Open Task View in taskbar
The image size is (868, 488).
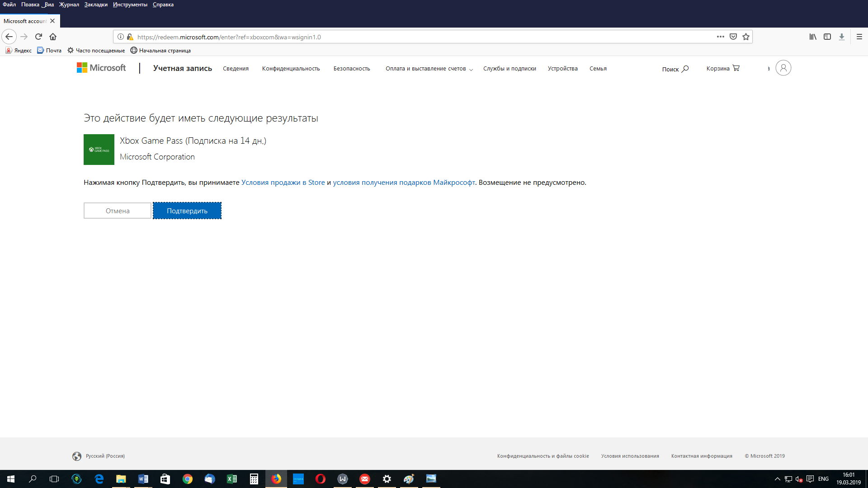click(54, 479)
